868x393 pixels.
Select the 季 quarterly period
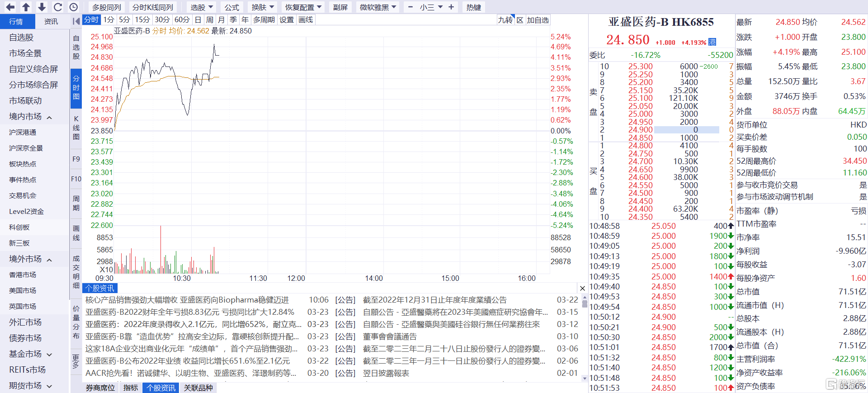[x=233, y=20]
